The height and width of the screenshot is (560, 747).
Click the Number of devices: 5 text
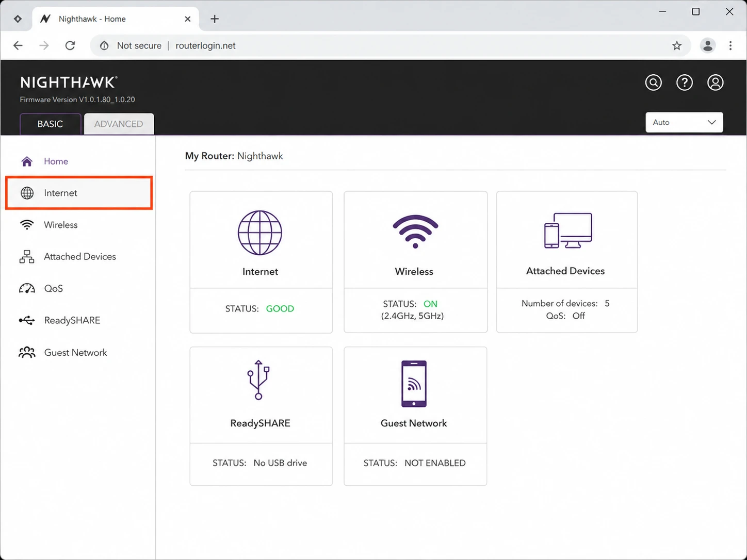point(565,304)
